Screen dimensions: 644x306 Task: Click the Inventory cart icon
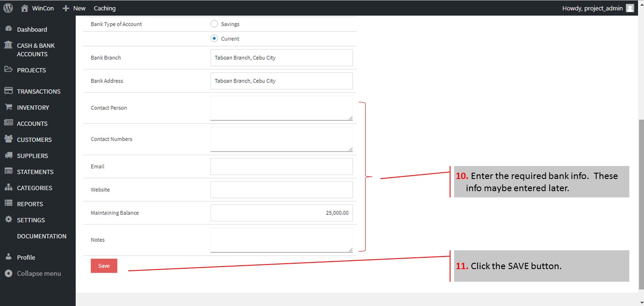pos(8,107)
